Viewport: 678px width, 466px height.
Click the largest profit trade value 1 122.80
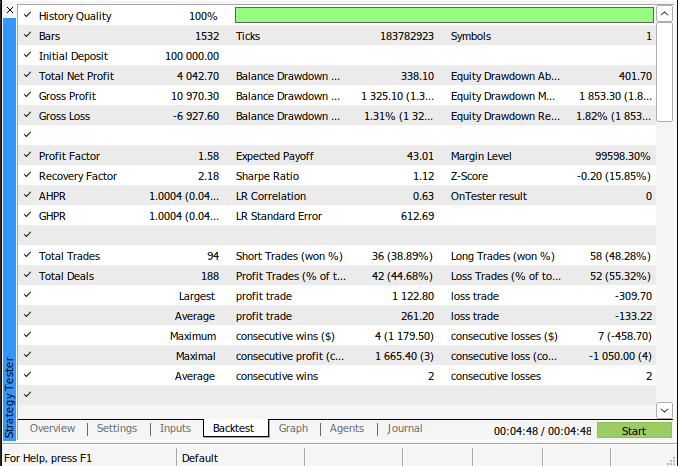[413, 296]
